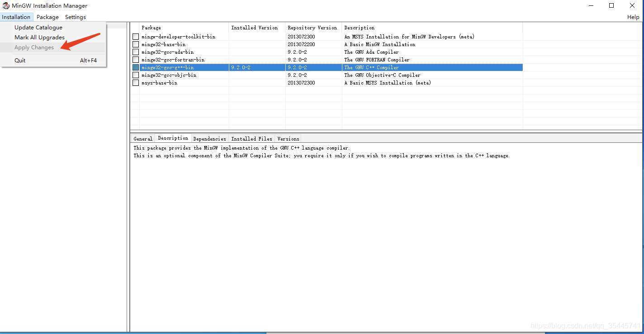The width and height of the screenshot is (644, 334).
Task: Switch to the Dependencies tab
Action: [209, 139]
